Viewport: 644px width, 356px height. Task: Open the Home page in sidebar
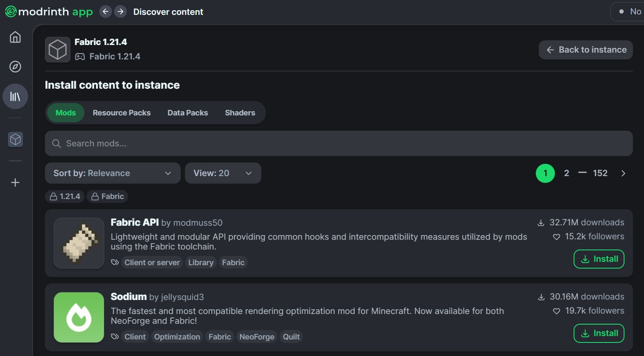coord(15,37)
